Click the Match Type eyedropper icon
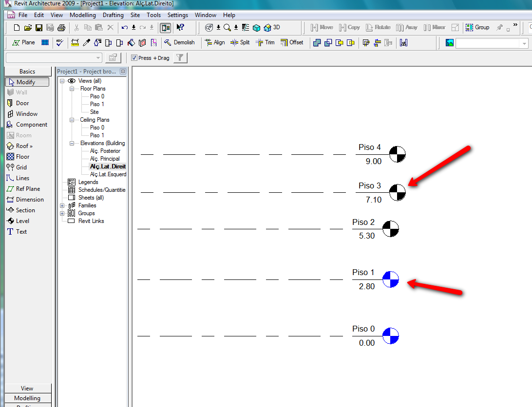Image resolution: width=532 pixels, height=407 pixels. click(x=87, y=42)
